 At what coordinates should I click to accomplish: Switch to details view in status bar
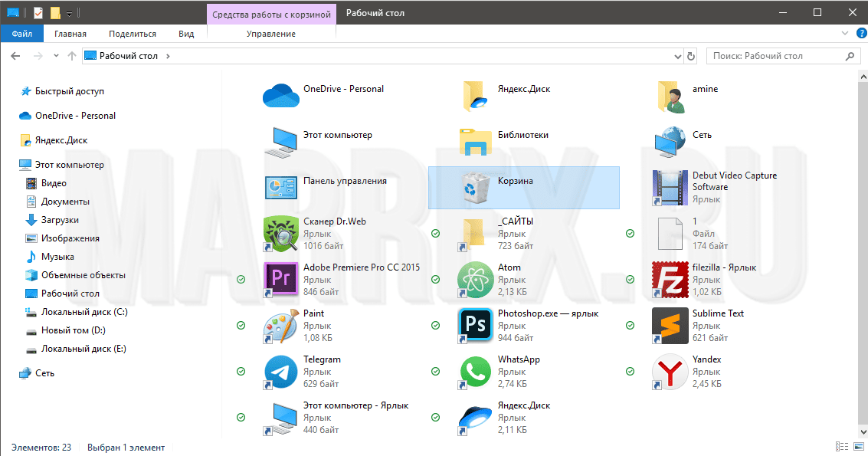tap(841, 447)
